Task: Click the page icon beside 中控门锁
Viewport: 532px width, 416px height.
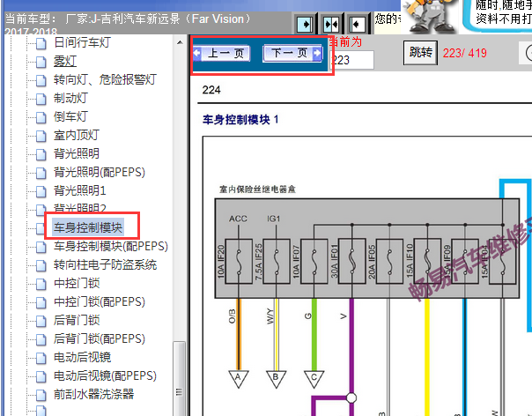Action: pyautogui.click(x=41, y=284)
